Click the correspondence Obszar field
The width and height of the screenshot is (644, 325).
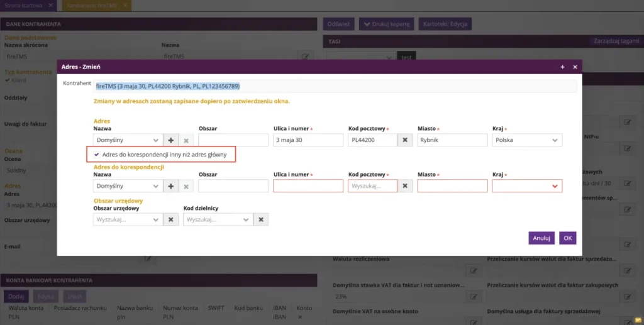(x=233, y=186)
